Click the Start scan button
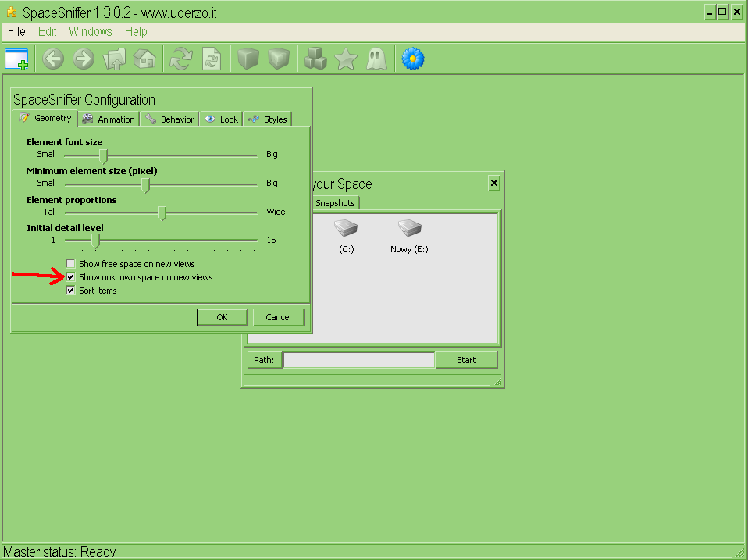The image size is (748, 560). pyautogui.click(x=466, y=360)
